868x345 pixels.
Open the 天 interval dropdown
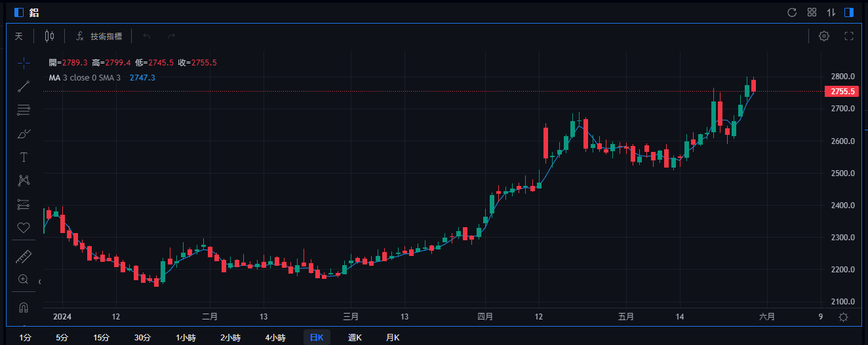pos(19,36)
